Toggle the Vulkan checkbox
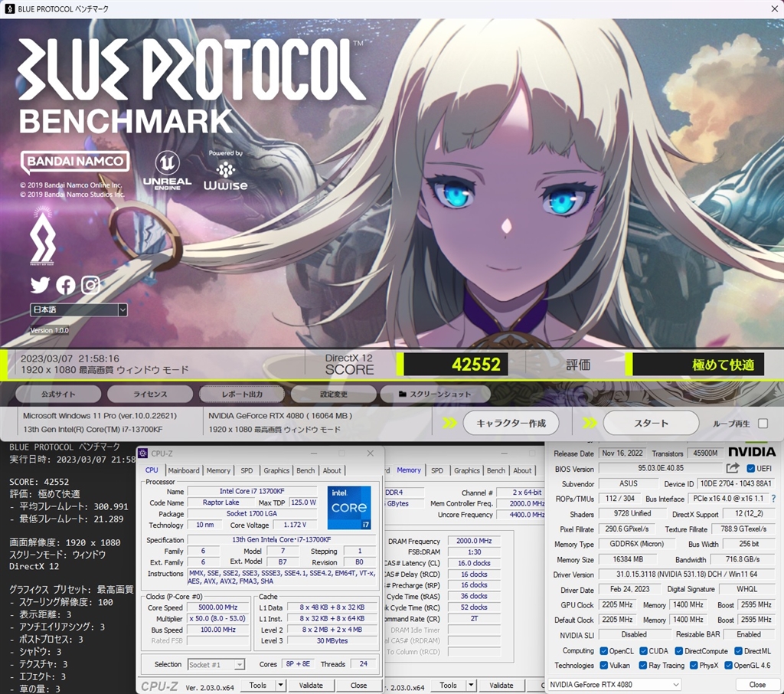The height and width of the screenshot is (694, 784). pos(603,666)
